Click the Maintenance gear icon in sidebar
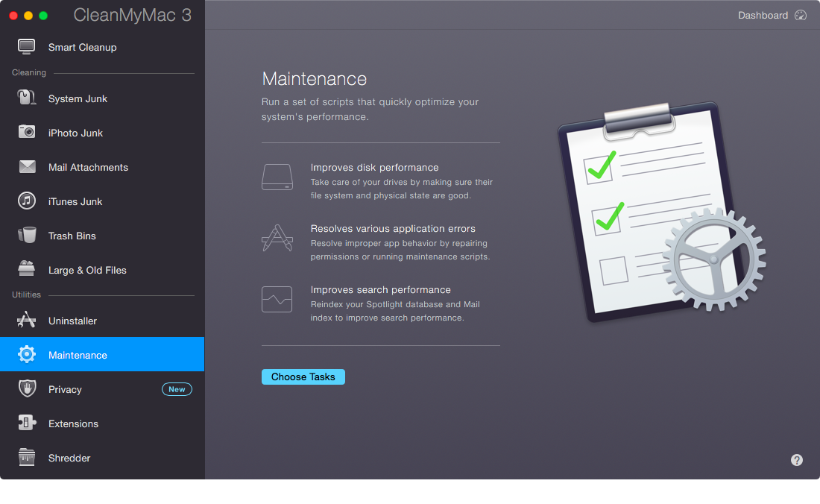The image size is (820, 504). 27,354
